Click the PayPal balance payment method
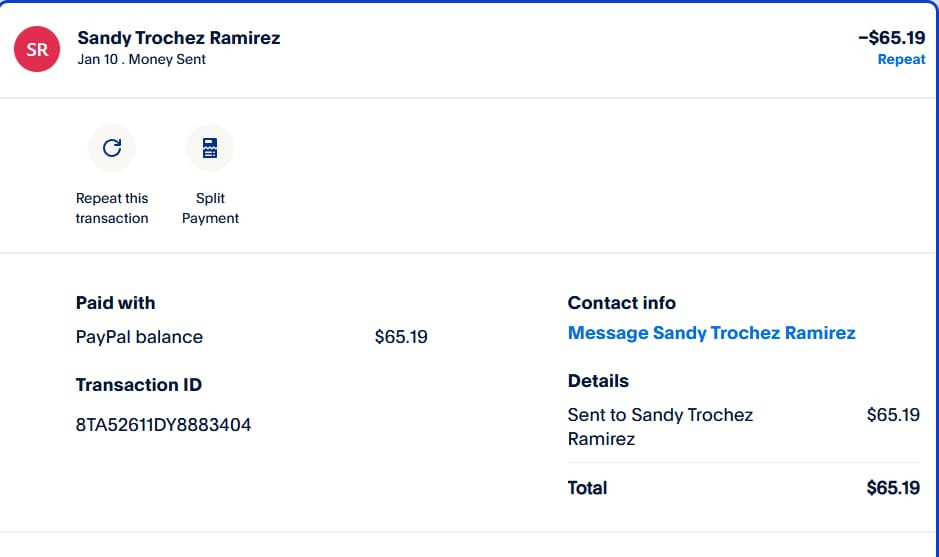The image size is (939, 557). click(139, 337)
